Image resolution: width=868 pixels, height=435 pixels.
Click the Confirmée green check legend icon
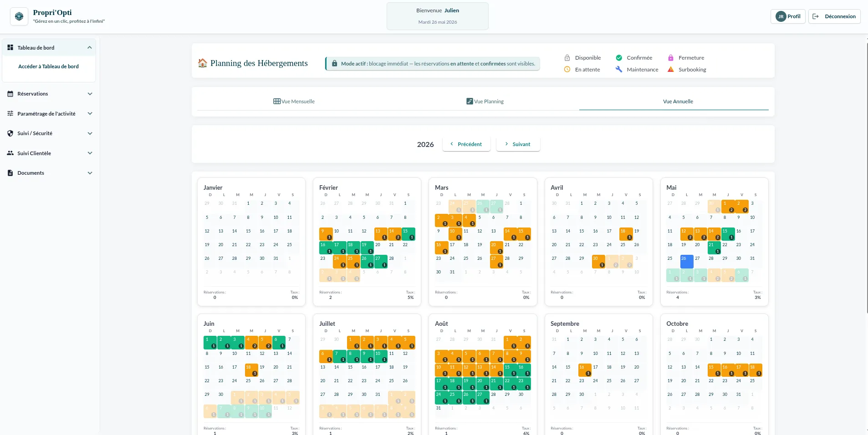point(619,58)
